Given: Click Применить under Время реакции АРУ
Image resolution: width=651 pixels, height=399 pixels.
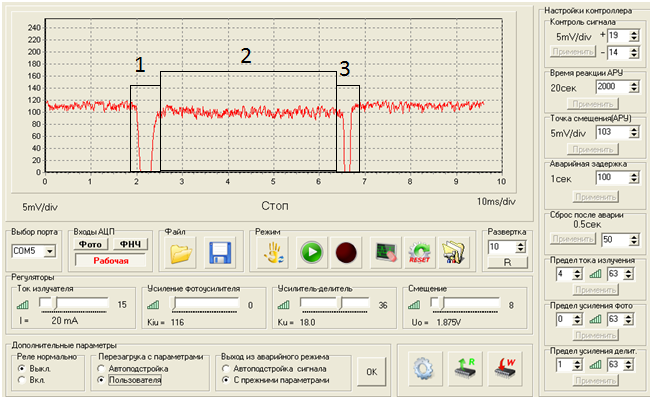Looking at the screenshot, I should click(x=592, y=104).
